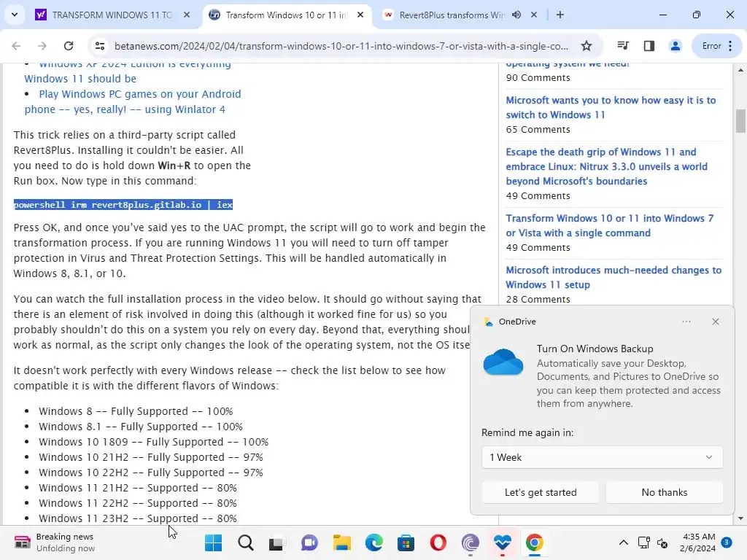
Task: Click the highlighted powershell irm command text
Action: pyautogui.click(x=123, y=205)
